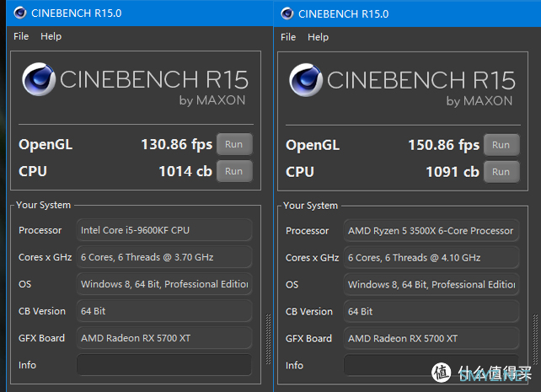This screenshot has height=392, width=541.
Task: Open Help menu in right Cinebench window
Action: (x=319, y=37)
